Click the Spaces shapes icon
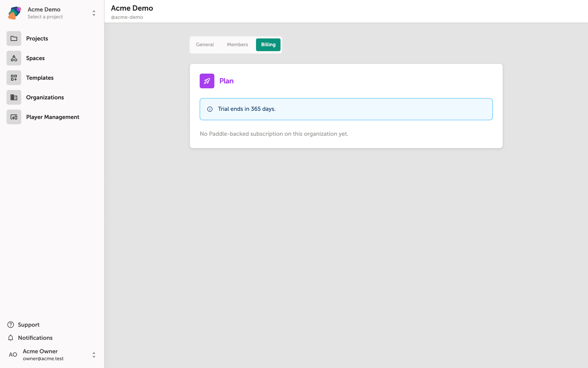 (14, 58)
